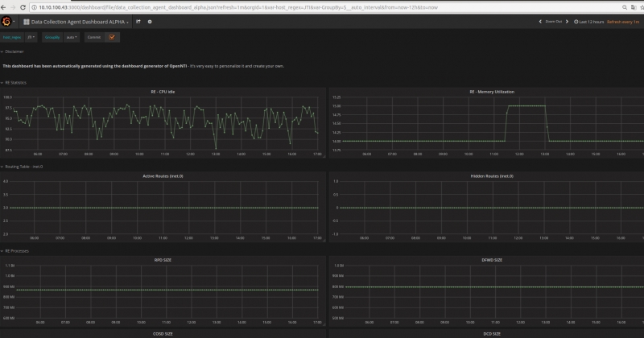This screenshot has width=644, height=338.
Task: Click the RE - CPU Idle resize corner handle
Action: point(324,156)
